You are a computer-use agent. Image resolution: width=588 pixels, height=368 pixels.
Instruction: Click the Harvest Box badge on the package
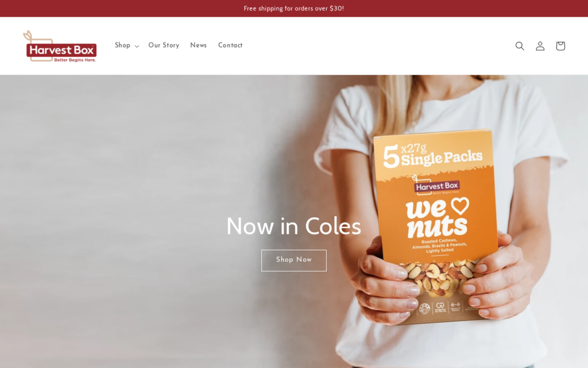(x=436, y=186)
